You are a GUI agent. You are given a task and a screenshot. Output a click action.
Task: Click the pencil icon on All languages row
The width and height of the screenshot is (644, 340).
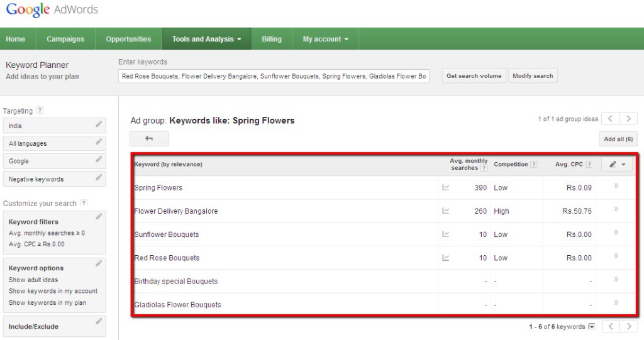99,141
